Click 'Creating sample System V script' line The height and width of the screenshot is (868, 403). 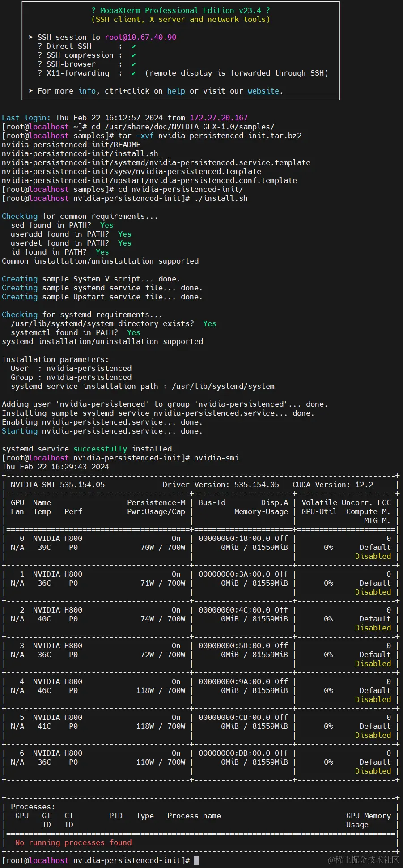click(x=91, y=279)
